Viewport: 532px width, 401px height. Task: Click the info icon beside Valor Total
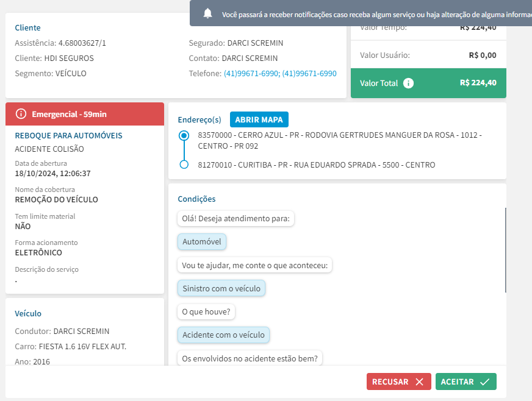[x=409, y=83]
